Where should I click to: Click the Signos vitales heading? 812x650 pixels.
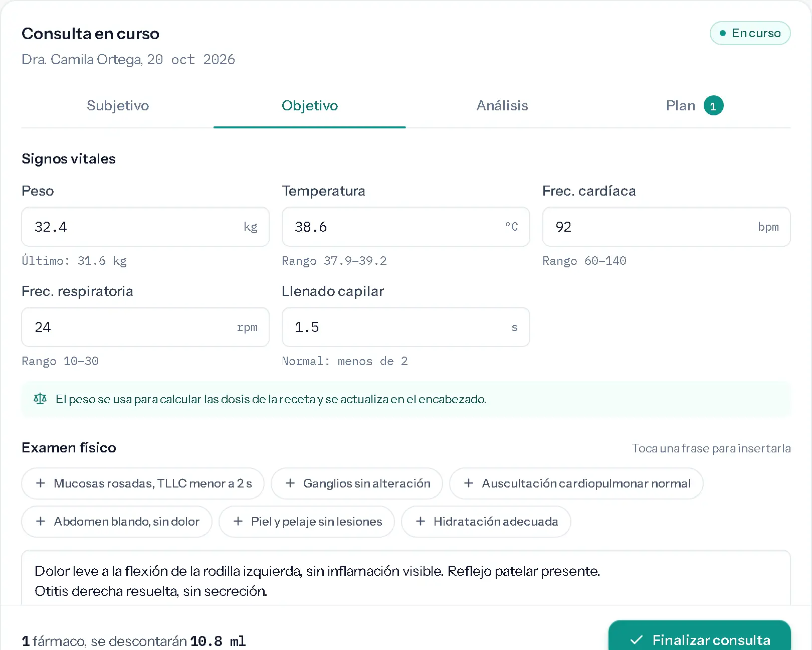pos(69,159)
